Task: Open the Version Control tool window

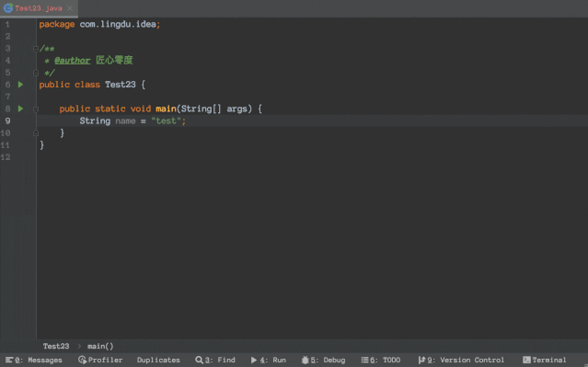Action: pyautogui.click(x=461, y=360)
